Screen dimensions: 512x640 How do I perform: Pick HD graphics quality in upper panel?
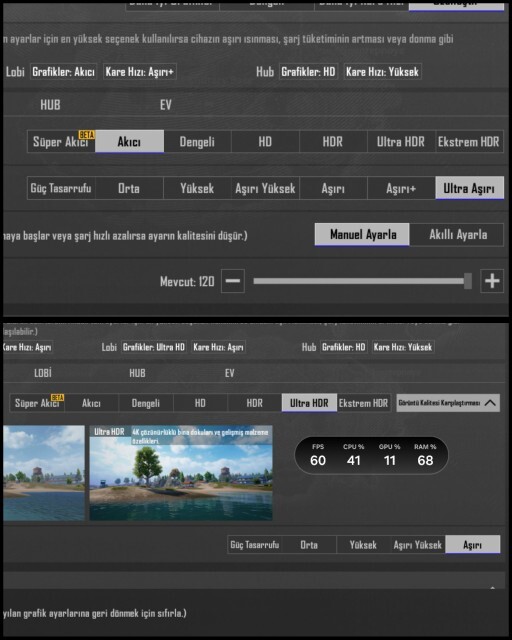click(x=265, y=142)
